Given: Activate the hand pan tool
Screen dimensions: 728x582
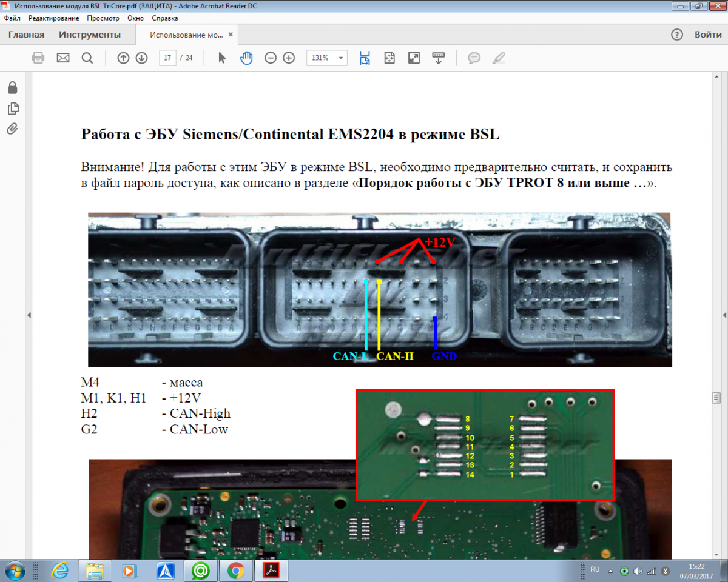Looking at the screenshot, I should click(x=246, y=58).
